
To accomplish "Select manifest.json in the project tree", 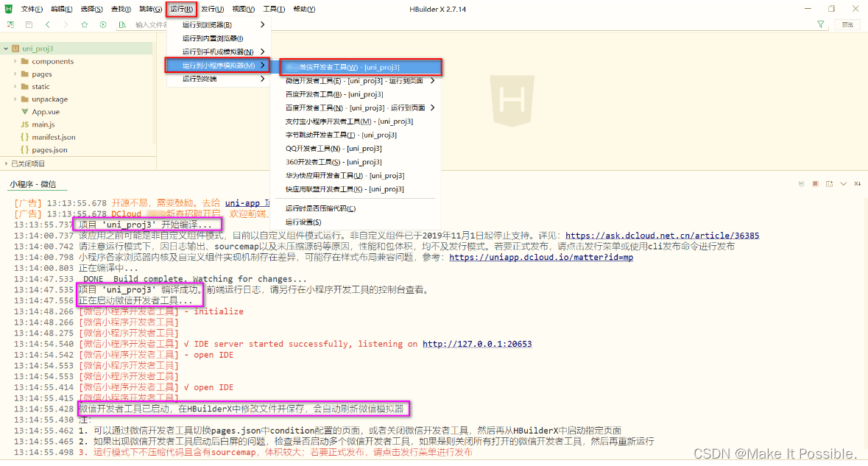I will 52,137.
